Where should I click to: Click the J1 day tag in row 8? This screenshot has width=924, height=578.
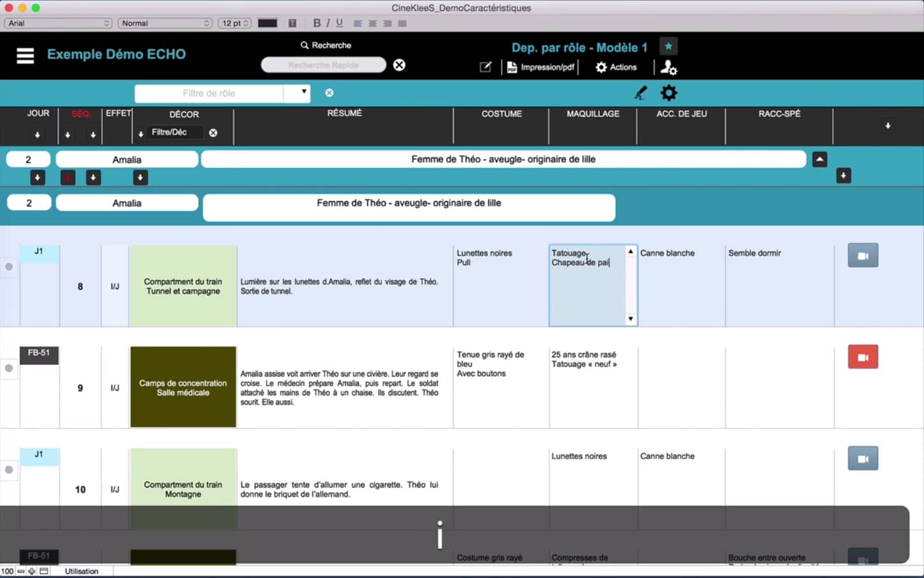[x=39, y=253]
